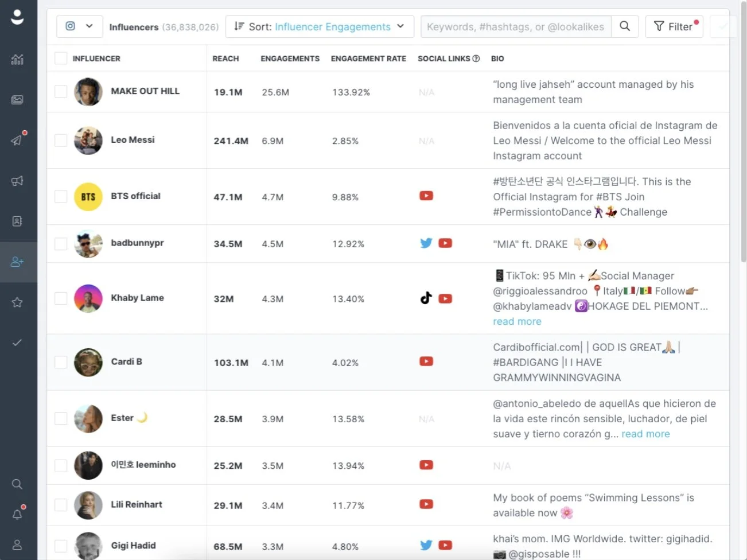
Task: Open the notifications bell icon
Action: (17, 514)
